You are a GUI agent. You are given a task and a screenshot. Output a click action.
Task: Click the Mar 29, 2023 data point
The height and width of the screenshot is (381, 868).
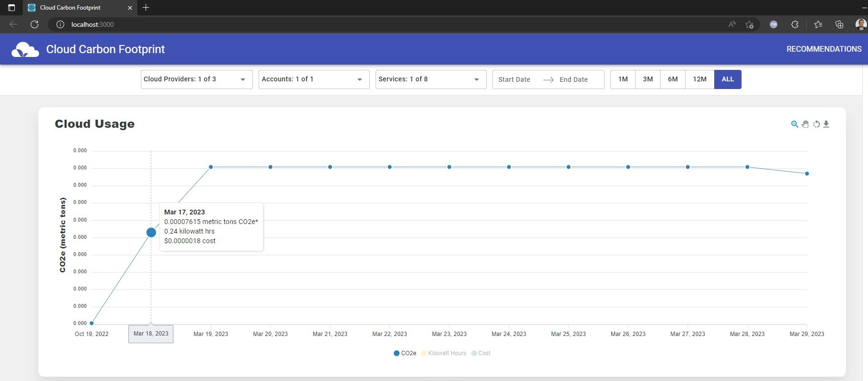(807, 174)
